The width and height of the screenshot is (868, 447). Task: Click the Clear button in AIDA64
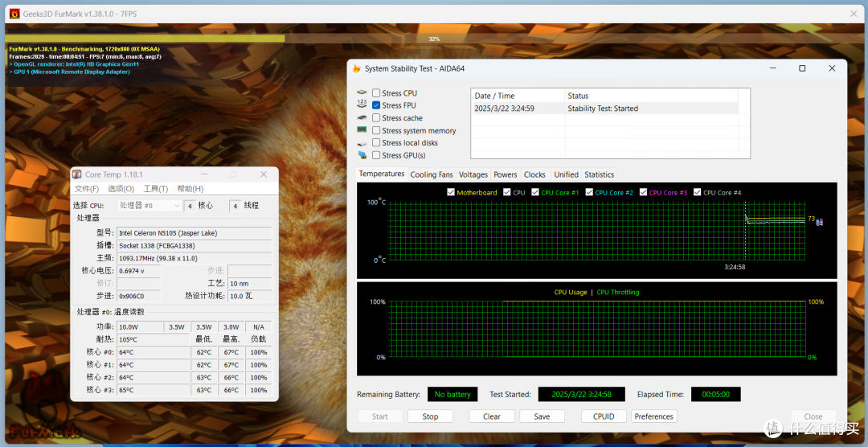pyautogui.click(x=492, y=416)
